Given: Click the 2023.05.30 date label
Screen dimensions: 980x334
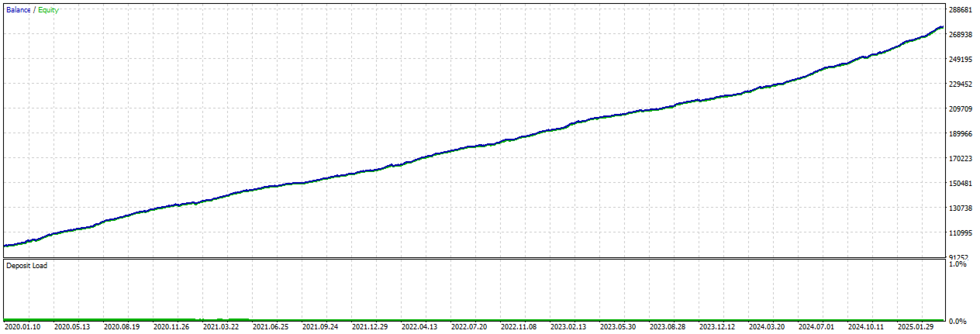Looking at the screenshot, I should (x=618, y=328).
